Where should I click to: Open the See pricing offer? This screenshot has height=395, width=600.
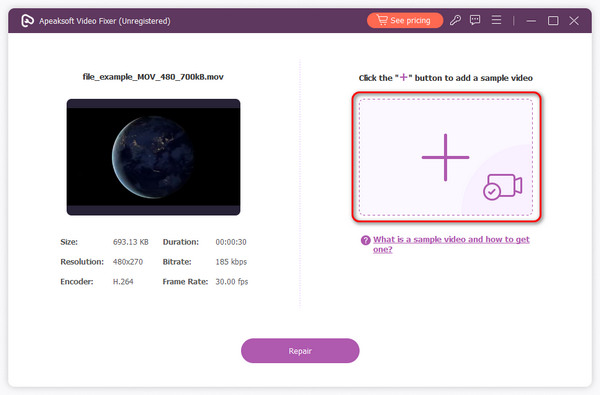[405, 20]
